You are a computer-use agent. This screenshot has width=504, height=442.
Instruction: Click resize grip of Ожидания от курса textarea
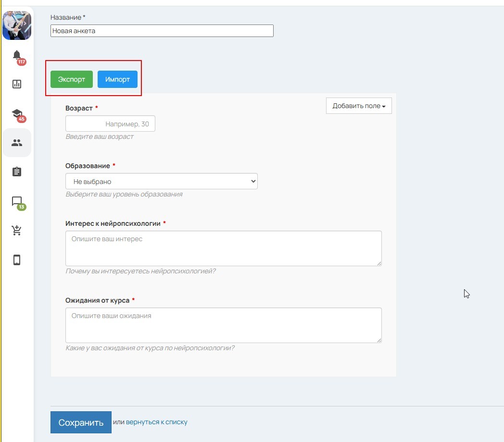379,340
